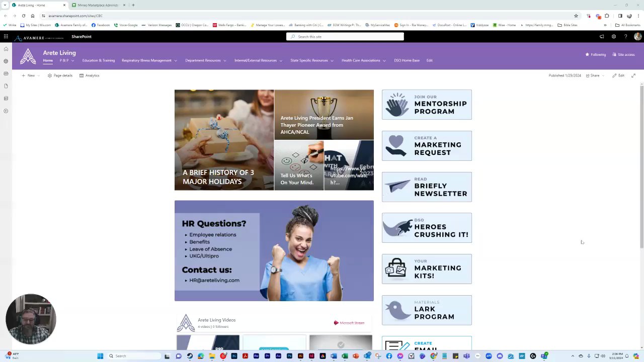
Task: Click Windows taskbar Search box
Action: tap(133, 356)
